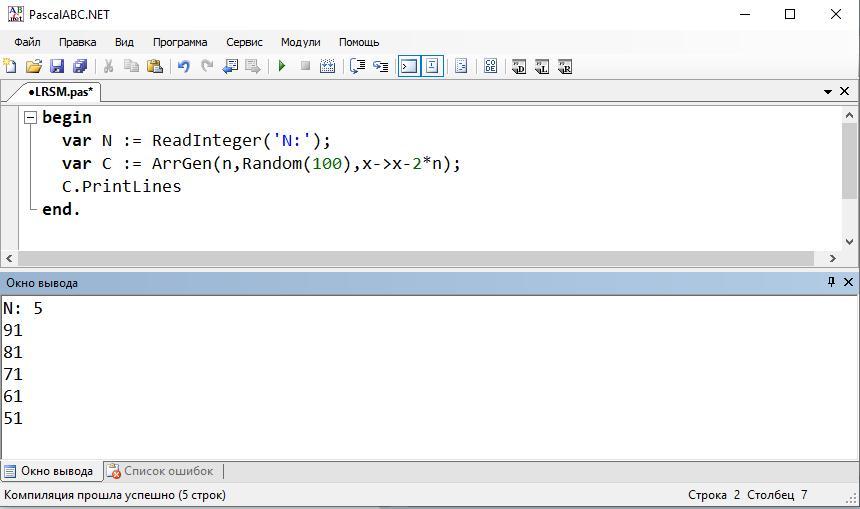This screenshot has height=509, width=860.
Task: Click the Столбец 7 status indicator
Action: click(777, 495)
